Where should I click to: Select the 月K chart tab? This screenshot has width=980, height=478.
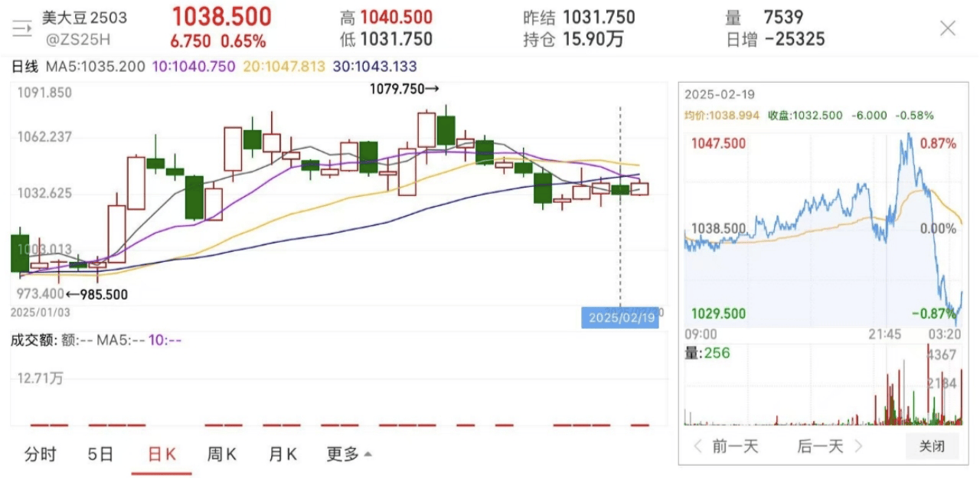pyautogui.click(x=283, y=454)
